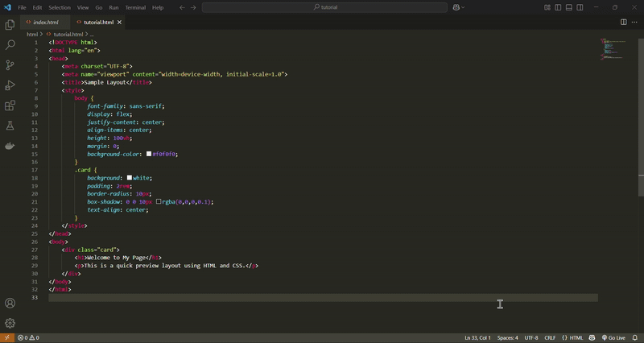Viewport: 644px width, 343px height.
Task: Open the Search view in activity bar
Action: click(x=10, y=45)
